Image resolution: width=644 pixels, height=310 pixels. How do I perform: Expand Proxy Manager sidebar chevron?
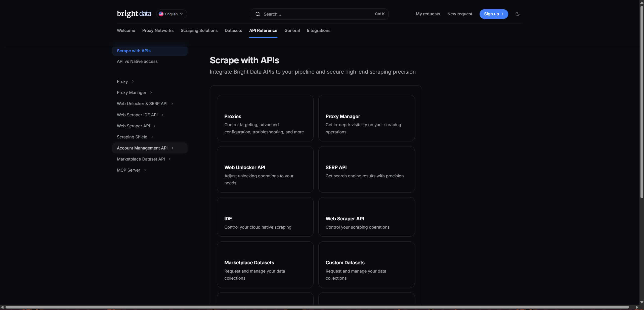pyautogui.click(x=151, y=92)
